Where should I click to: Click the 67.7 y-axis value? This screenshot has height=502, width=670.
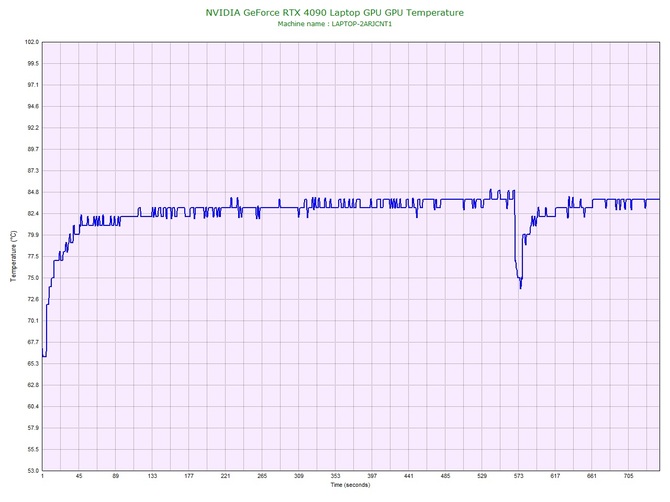point(33,342)
